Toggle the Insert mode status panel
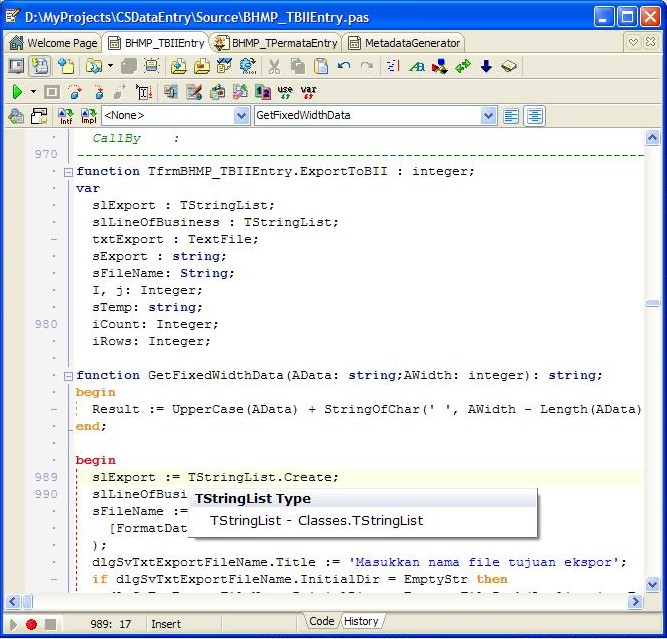The image size is (667, 639). point(166,624)
